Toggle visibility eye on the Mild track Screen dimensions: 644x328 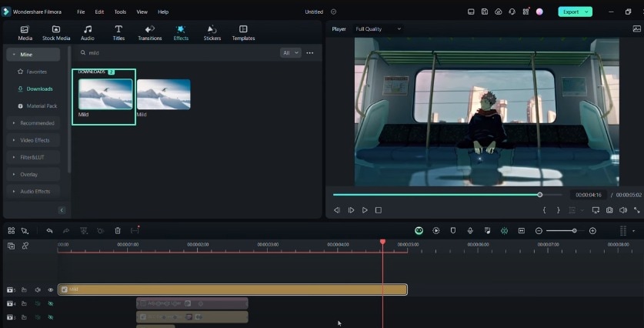(51, 290)
